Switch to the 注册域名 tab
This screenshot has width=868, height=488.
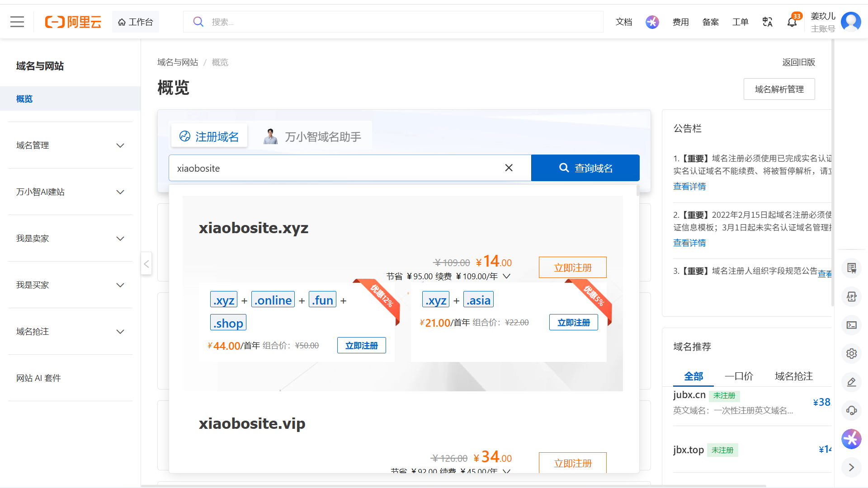tap(209, 136)
